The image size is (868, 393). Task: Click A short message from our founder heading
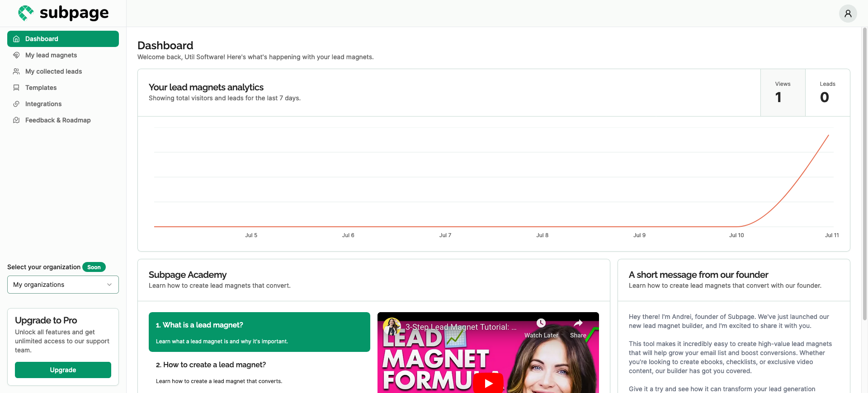[x=698, y=275]
